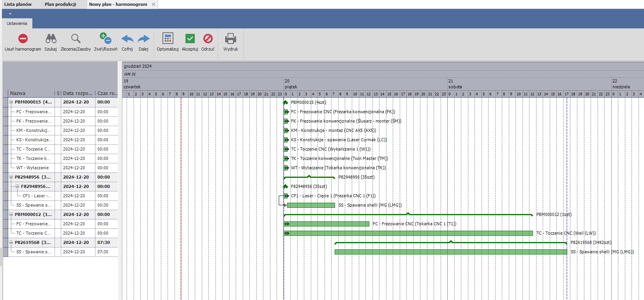The image size is (644, 300).
Task: Close the Nowy plan - harmonogram tab
Action: point(154,4)
